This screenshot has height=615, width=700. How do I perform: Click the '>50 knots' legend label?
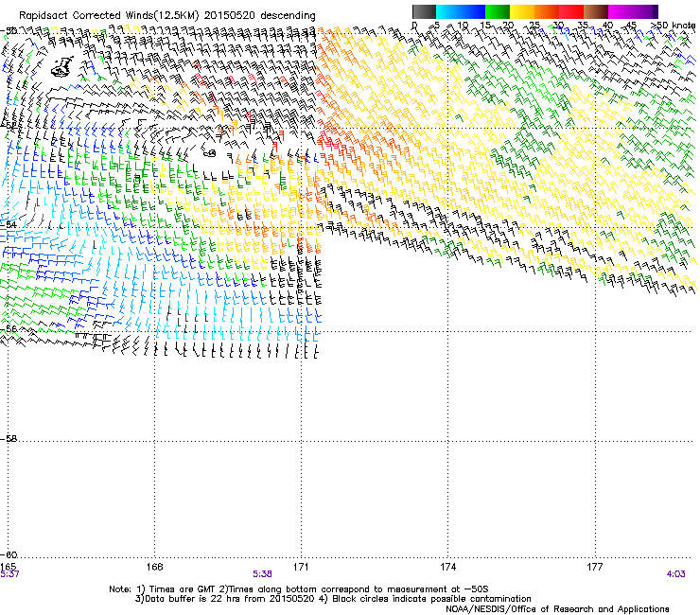coord(673,26)
